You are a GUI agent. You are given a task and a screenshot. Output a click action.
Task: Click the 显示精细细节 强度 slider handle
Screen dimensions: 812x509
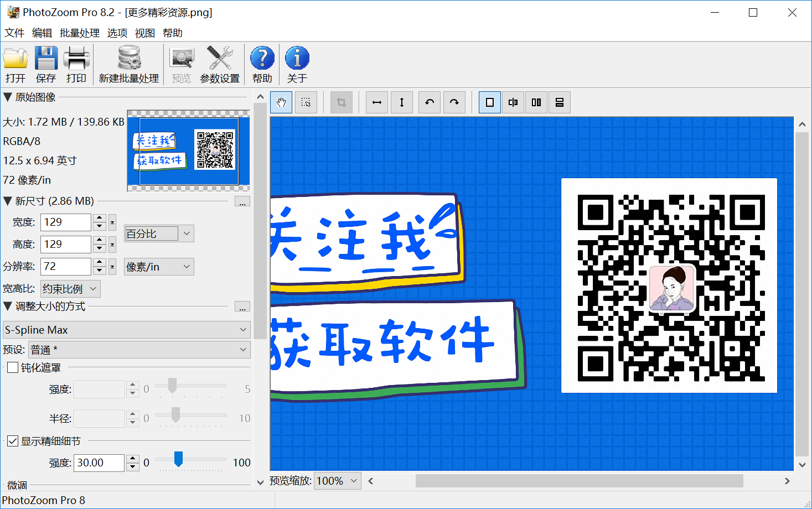pos(178,459)
